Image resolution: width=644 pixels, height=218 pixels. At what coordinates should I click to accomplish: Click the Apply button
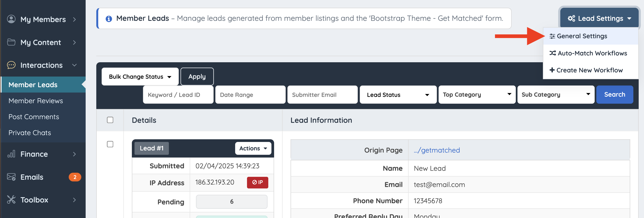point(197,77)
